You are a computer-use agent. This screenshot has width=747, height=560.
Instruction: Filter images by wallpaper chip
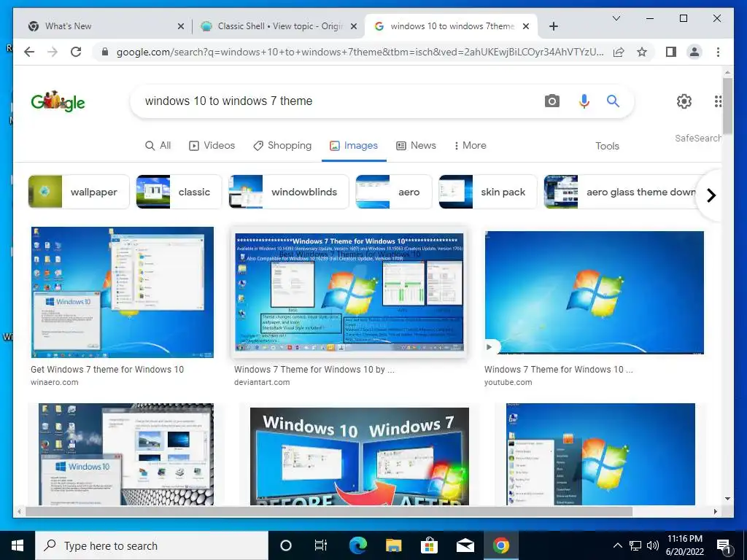(79, 192)
